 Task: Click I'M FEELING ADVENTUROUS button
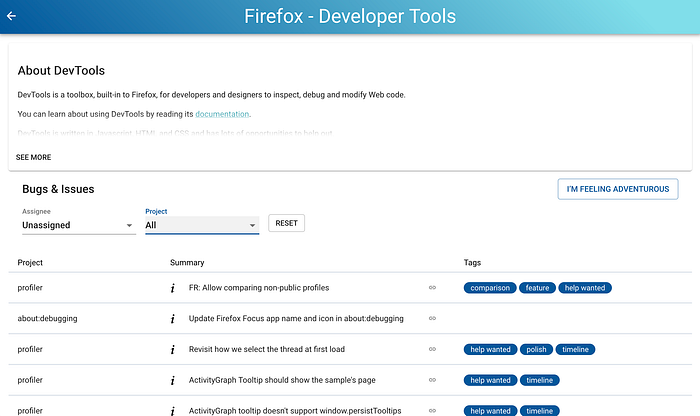click(x=618, y=189)
